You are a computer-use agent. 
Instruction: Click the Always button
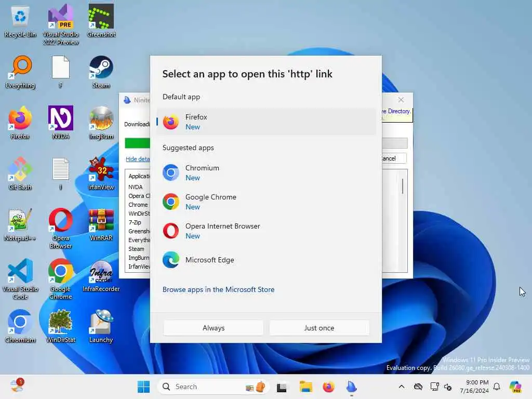tap(214, 328)
